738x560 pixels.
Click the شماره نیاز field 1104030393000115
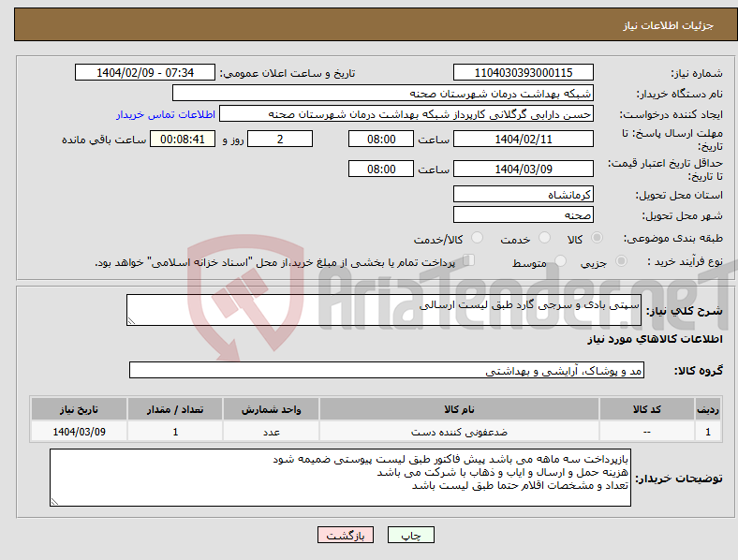[523, 73]
